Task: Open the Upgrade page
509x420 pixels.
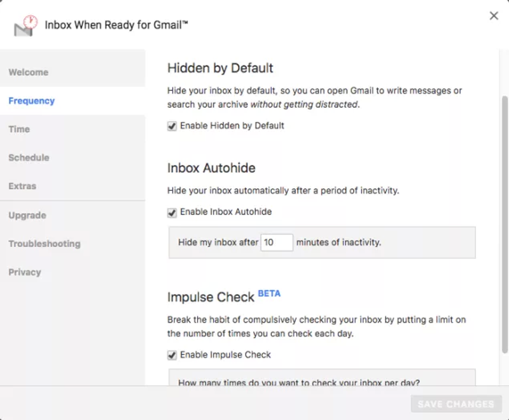Action: (27, 215)
